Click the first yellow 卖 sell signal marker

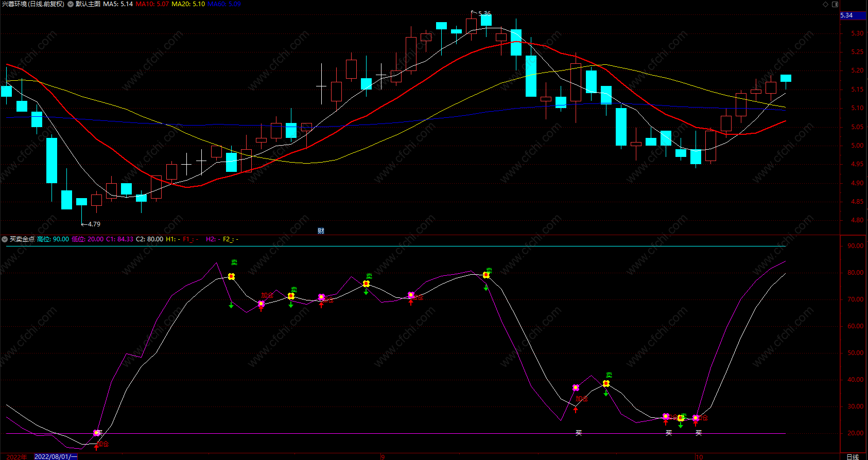[231, 276]
